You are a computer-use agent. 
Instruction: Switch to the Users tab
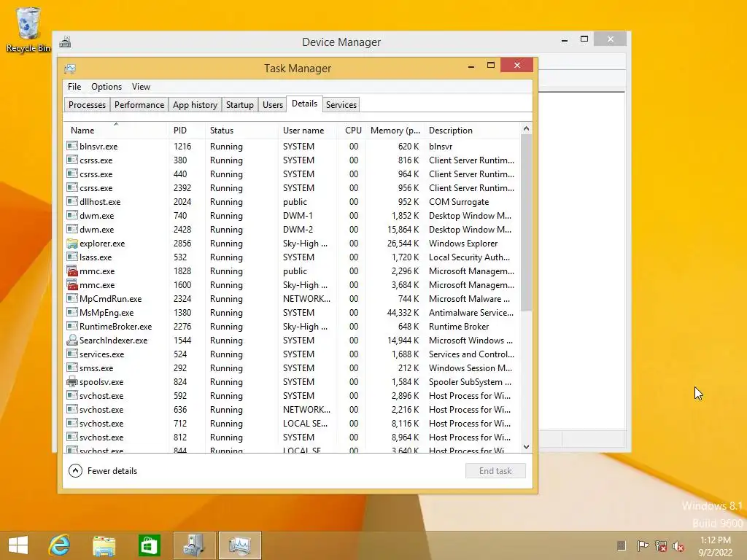(x=273, y=105)
